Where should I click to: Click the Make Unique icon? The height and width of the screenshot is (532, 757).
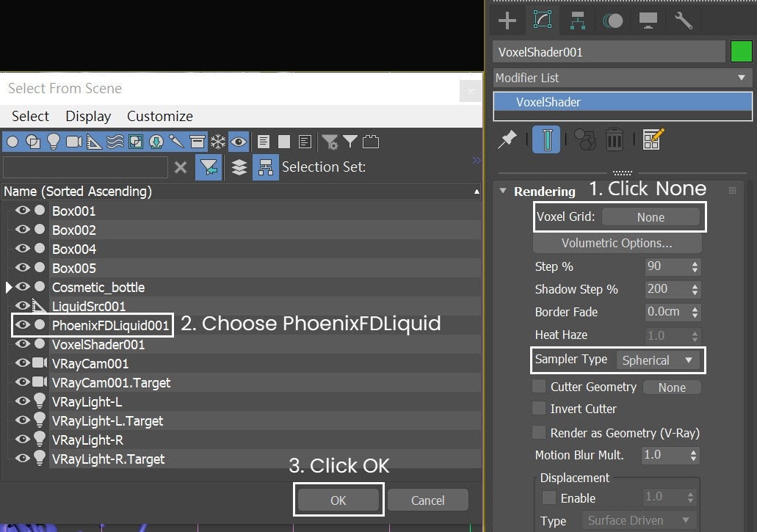585,140
